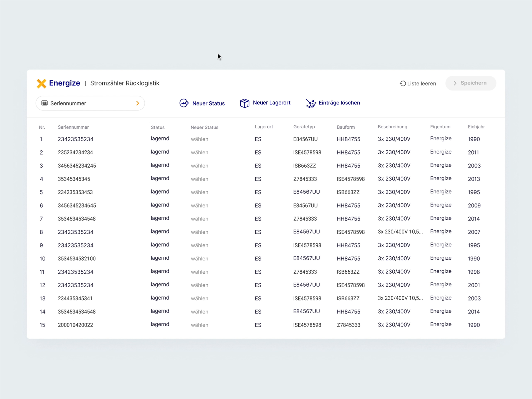This screenshot has width=532, height=399.
Task: Click the lagernd status of row 15
Action: [160, 325]
